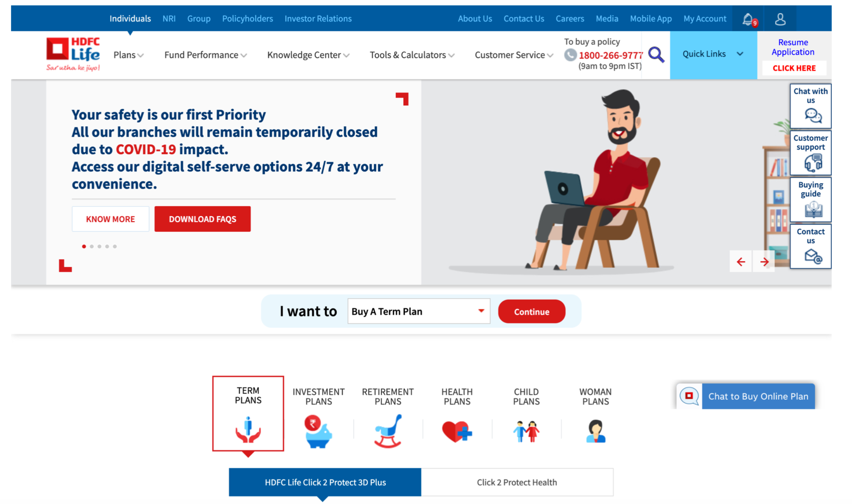The width and height of the screenshot is (852, 504).
Task: Click the red Continue button
Action: tap(531, 311)
